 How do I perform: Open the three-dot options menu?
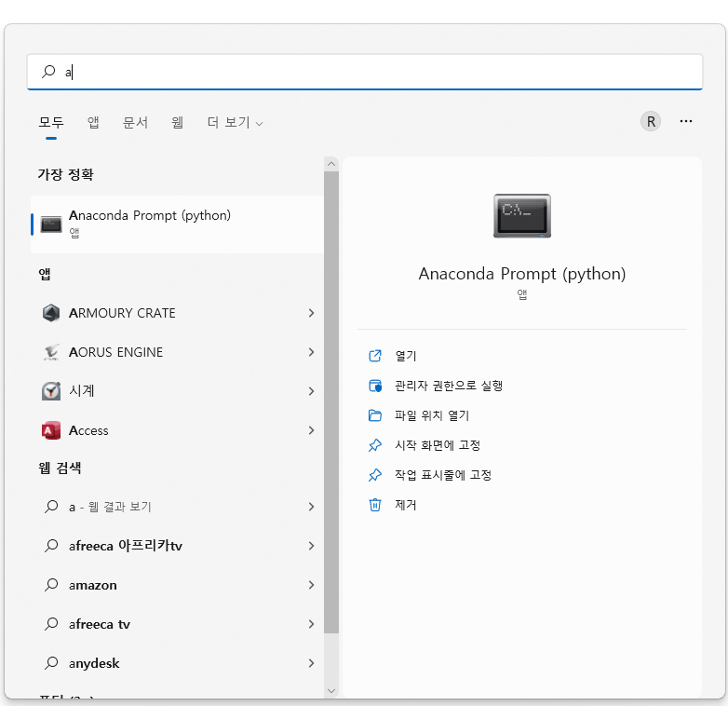(686, 121)
